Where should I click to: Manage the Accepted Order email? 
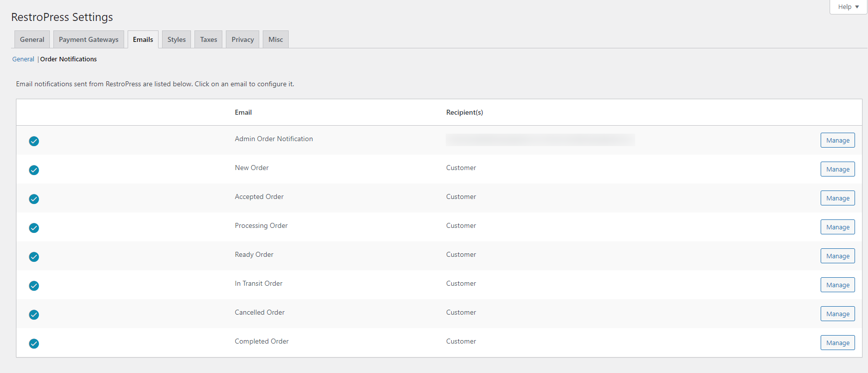coord(838,198)
